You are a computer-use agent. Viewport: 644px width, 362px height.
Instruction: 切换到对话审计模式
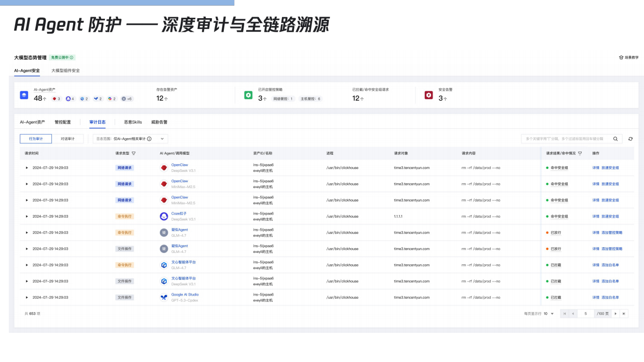pos(66,139)
